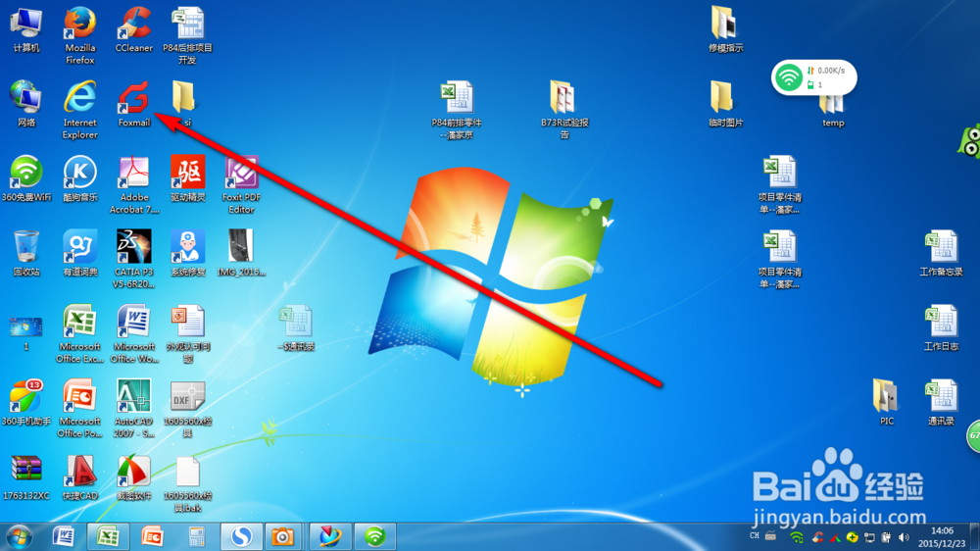Select the P84后排项目开发 spreadsheet file
Viewport: 980px width, 551px height.
[x=187, y=35]
